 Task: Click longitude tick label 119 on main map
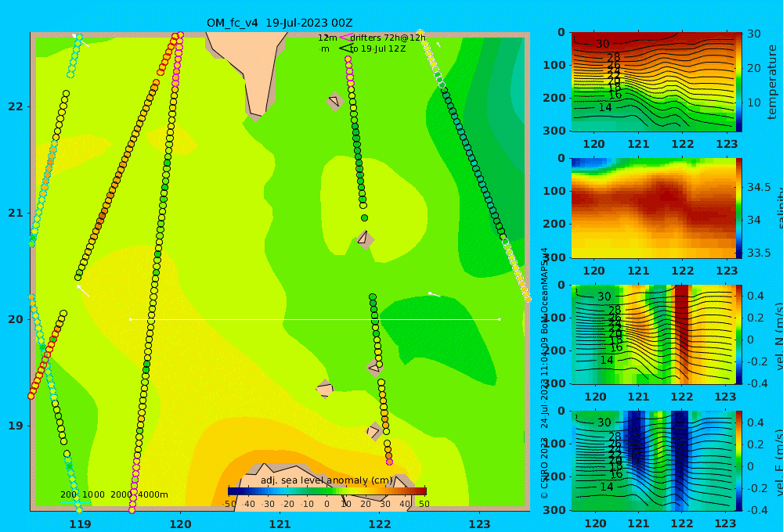(80, 524)
